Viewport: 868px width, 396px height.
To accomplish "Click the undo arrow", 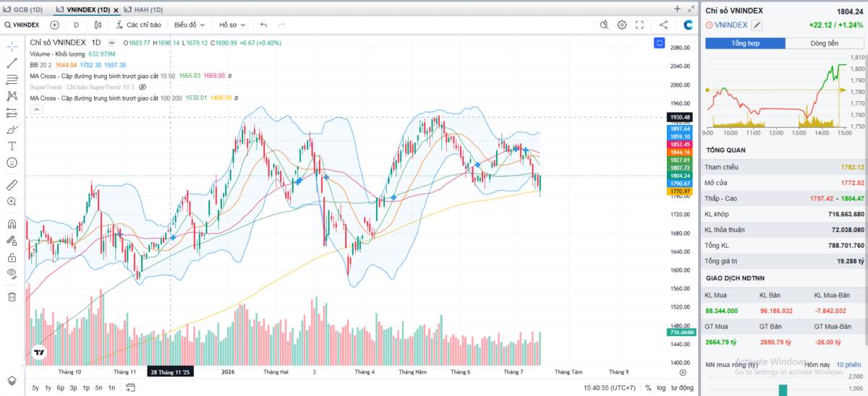I will tap(264, 25).
